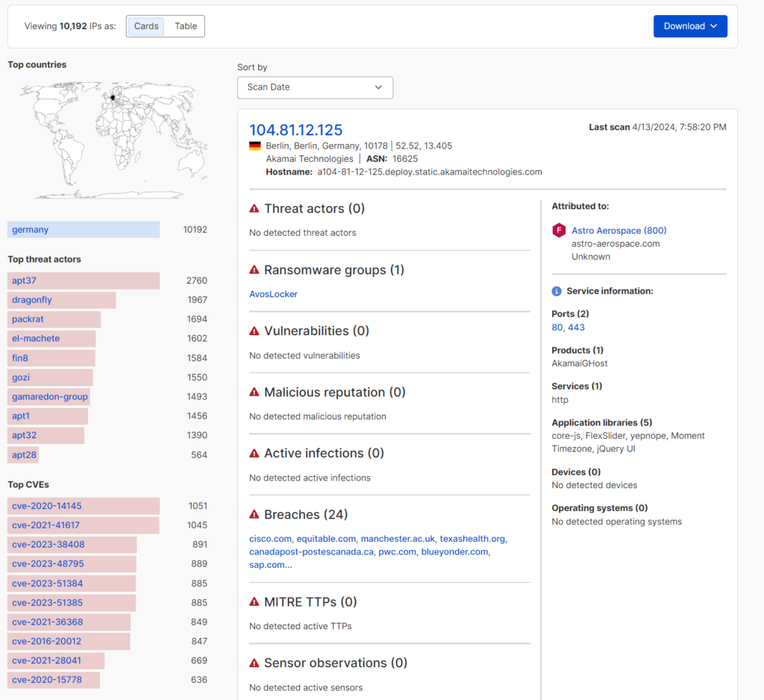Open the Download dropdown button
Image resolution: width=764 pixels, height=700 pixels.
click(x=690, y=26)
